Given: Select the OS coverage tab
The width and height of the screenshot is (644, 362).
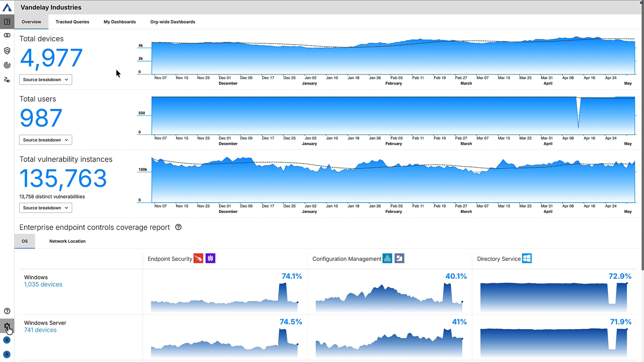Looking at the screenshot, I should pyautogui.click(x=25, y=241).
